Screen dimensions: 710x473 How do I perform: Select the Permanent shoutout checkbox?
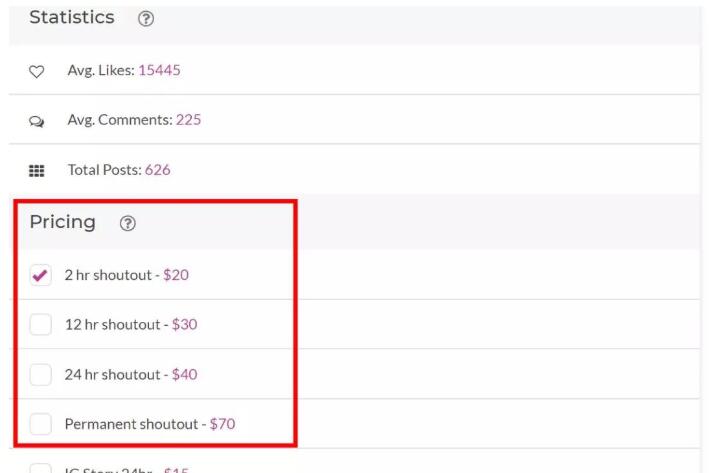coord(40,424)
